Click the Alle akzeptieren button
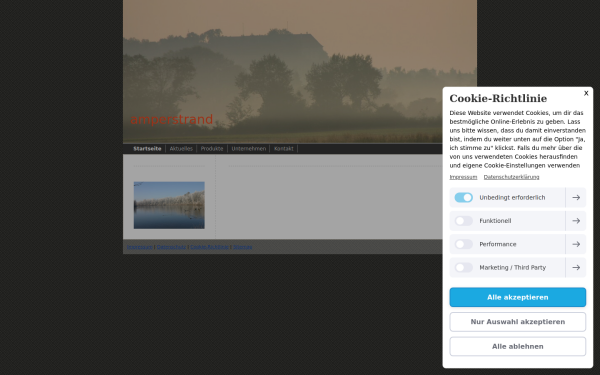This screenshot has height=375, width=600. [x=517, y=297]
